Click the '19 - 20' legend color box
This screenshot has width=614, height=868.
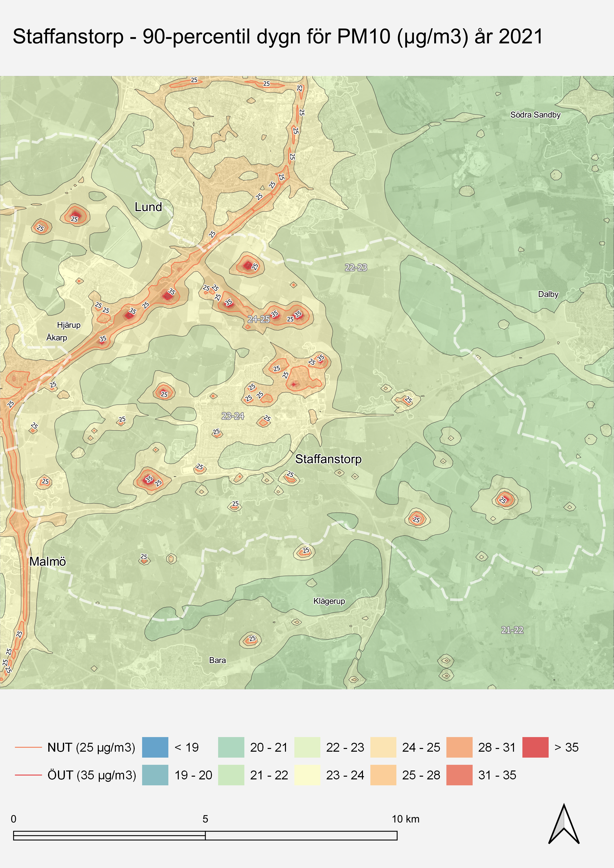point(155,775)
